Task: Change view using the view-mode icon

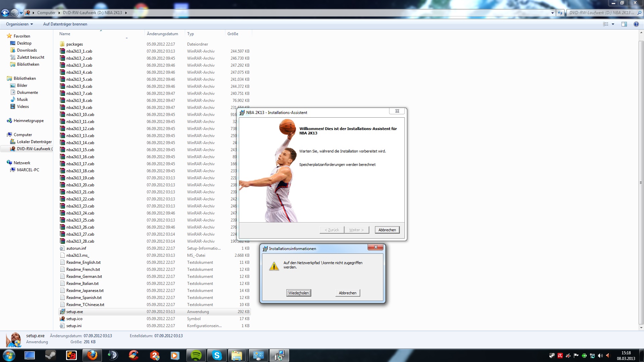Action: [x=605, y=24]
